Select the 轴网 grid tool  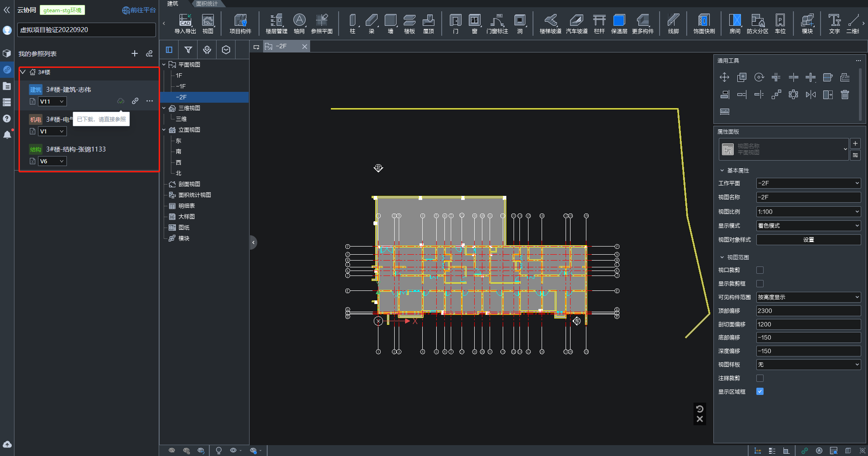[x=299, y=24]
